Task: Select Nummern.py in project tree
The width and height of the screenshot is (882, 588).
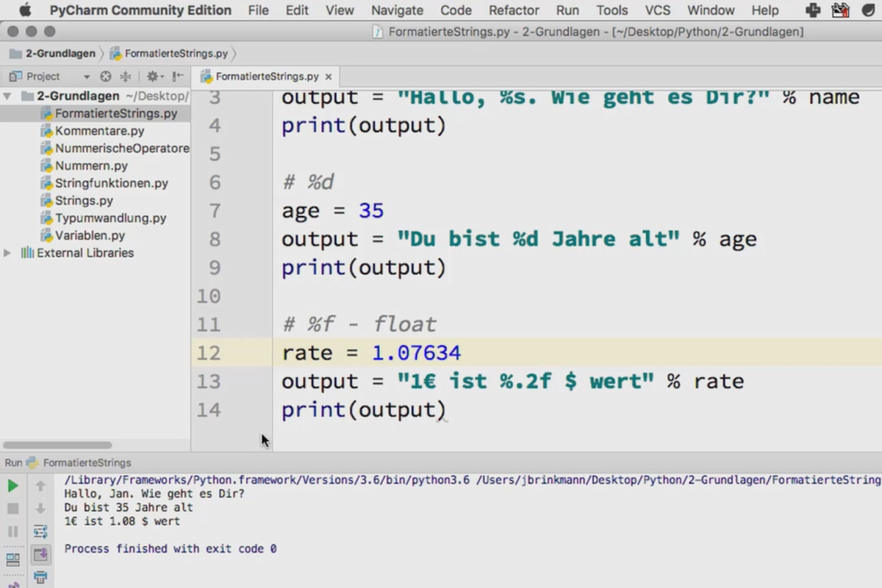Action: [x=84, y=166]
